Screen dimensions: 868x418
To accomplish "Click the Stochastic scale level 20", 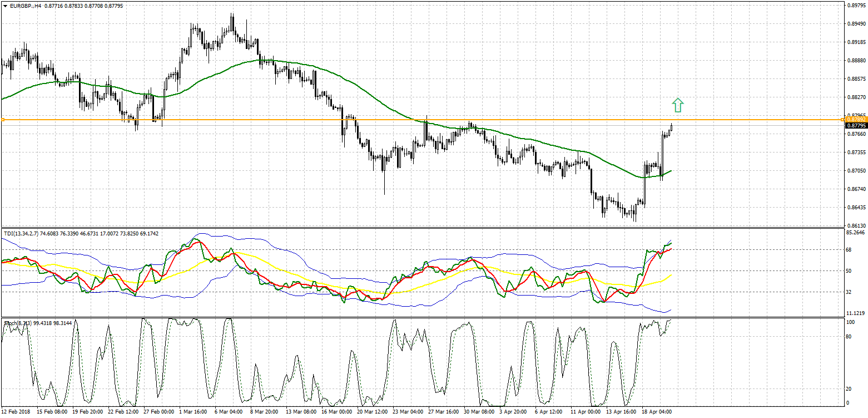I will tap(849, 389).
